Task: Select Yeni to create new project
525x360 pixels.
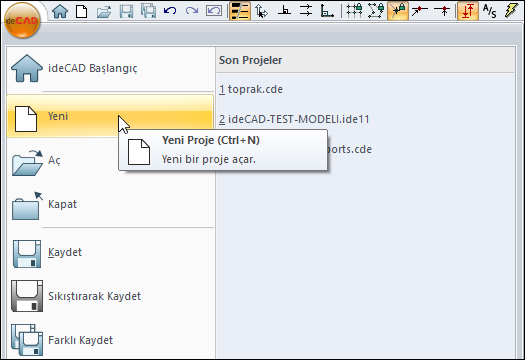Action: coord(110,116)
